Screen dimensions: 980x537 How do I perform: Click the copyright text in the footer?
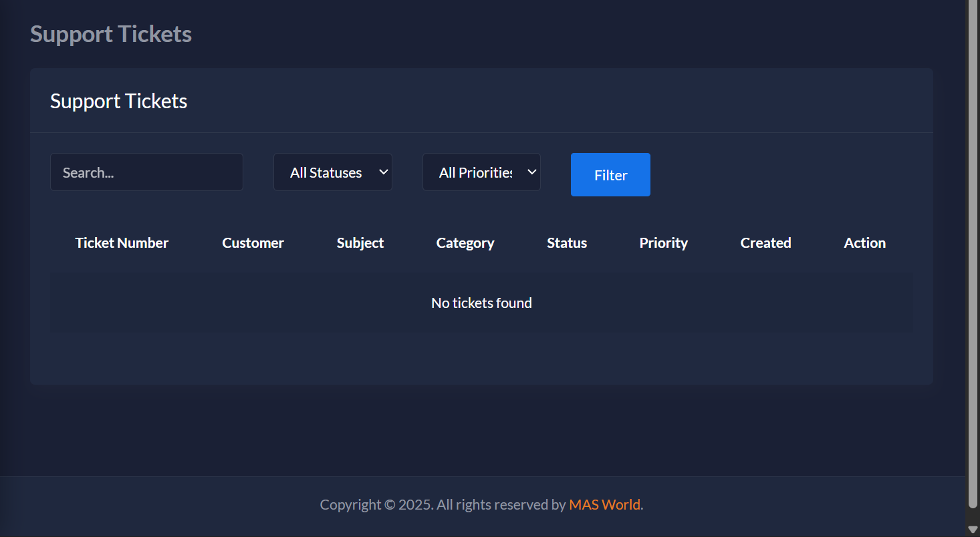point(443,504)
